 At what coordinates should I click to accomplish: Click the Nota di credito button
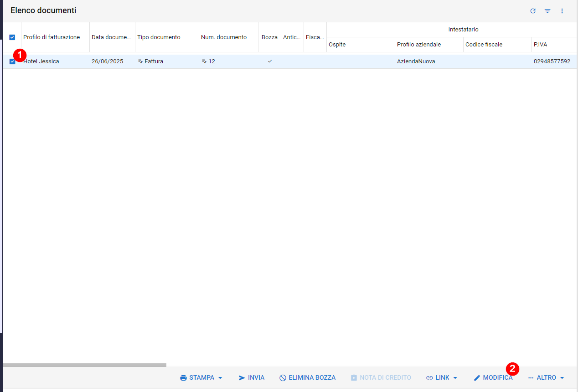[381, 378]
